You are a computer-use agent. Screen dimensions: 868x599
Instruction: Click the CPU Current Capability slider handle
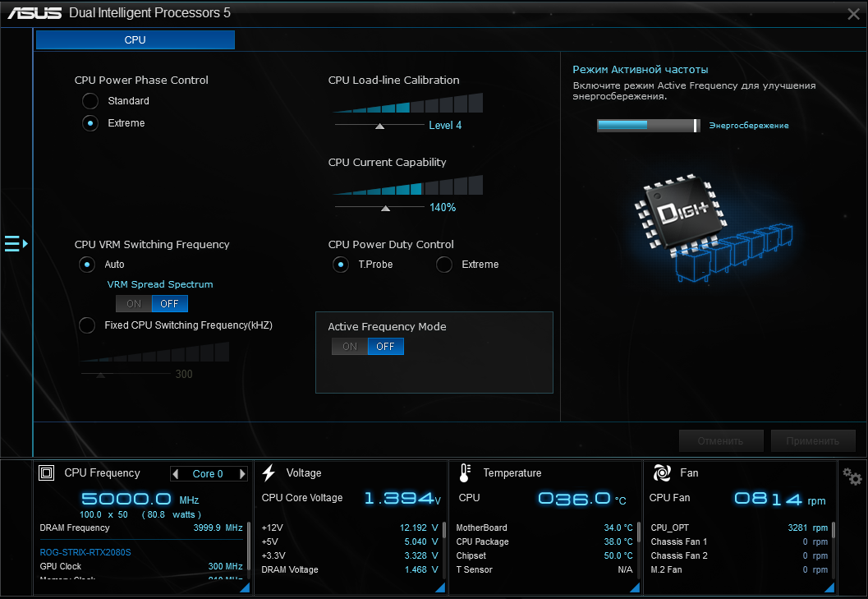point(386,209)
